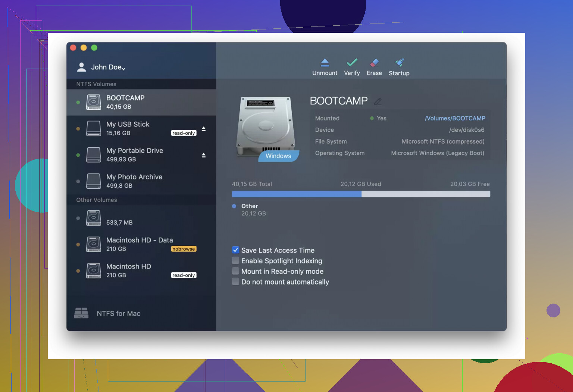The image size is (573, 392).
Task: Select My Photo Archive volume
Action: click(x=134, y=181)
